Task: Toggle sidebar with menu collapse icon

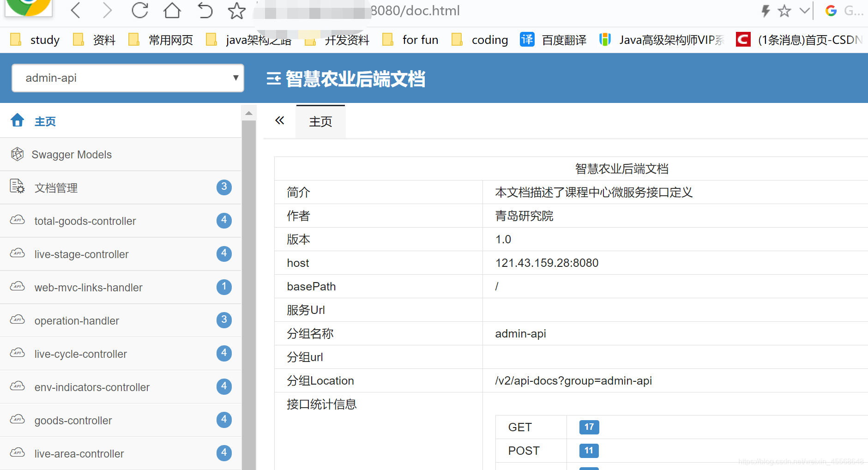Action: click(x=274, y=79)
